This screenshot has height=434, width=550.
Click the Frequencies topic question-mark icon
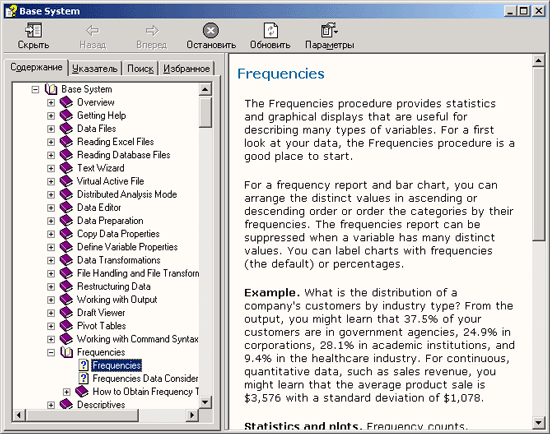pos(83,365)
